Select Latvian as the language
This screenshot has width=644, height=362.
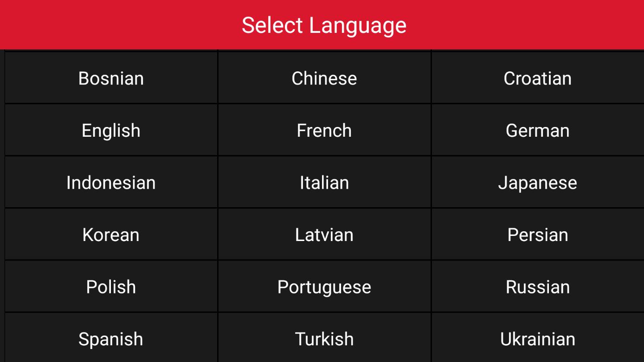pos(324,235)
